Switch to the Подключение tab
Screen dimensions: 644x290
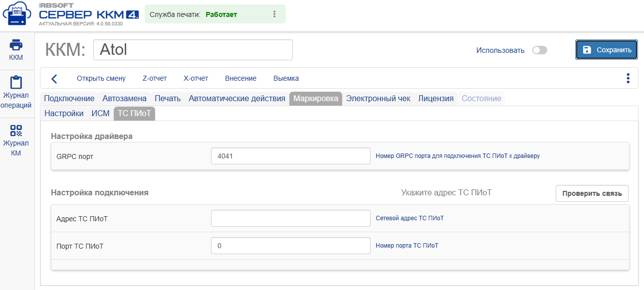click(69, 98)
